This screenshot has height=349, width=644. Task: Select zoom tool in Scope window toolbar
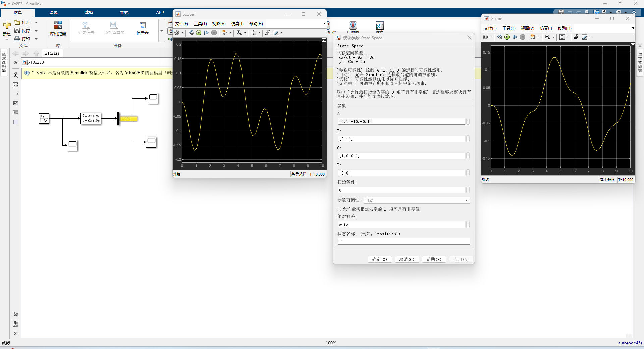tap(547, 37)
